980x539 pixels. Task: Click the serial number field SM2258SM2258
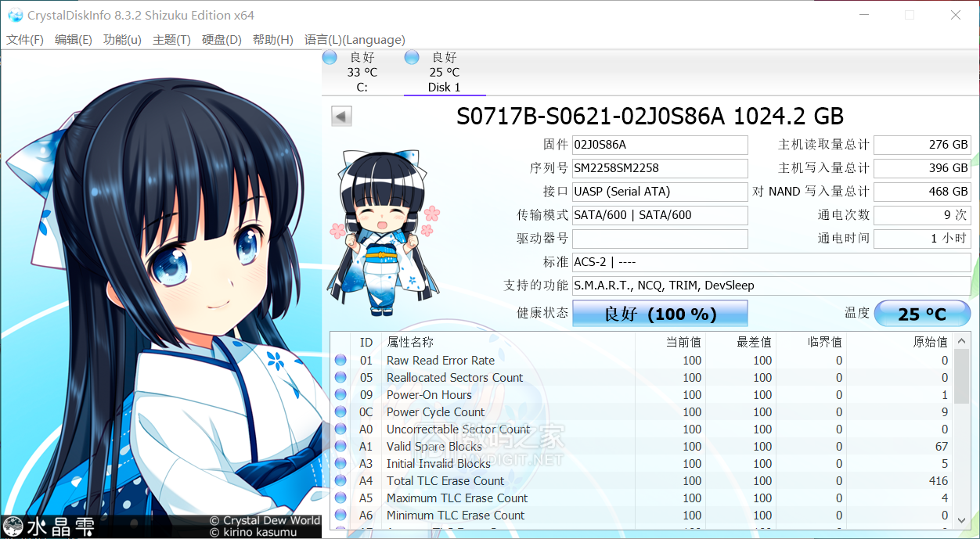[x=660, y=168]
